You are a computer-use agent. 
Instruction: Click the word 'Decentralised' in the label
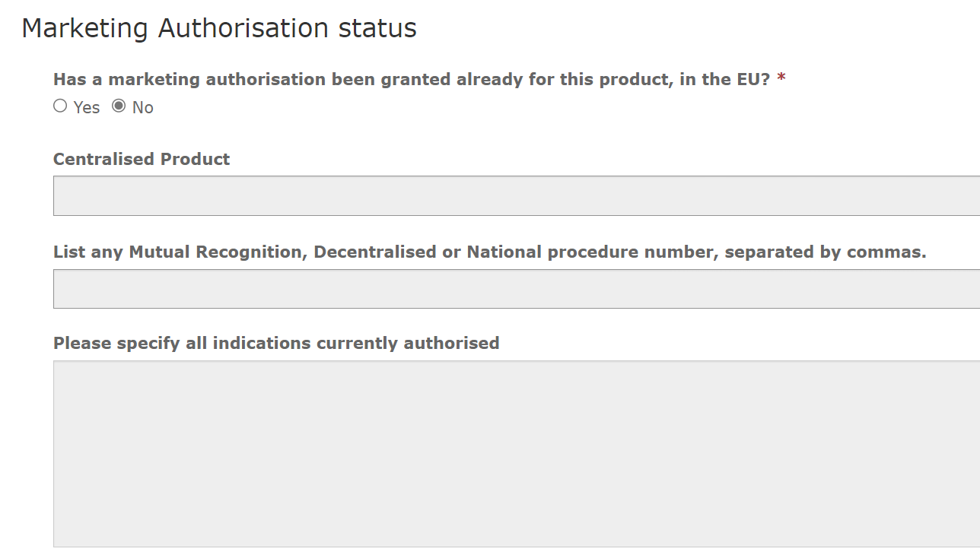click(375, 252)
